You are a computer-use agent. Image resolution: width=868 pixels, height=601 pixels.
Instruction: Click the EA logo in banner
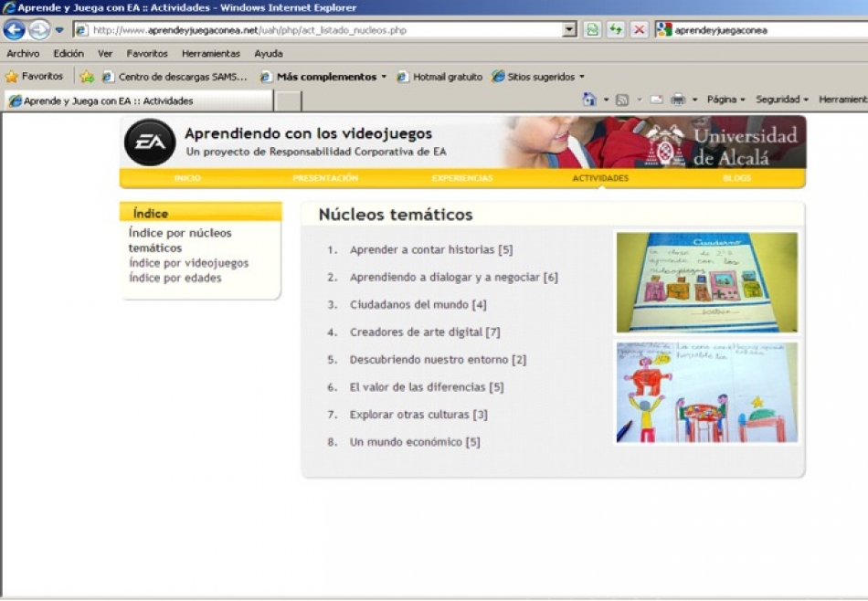150,142
